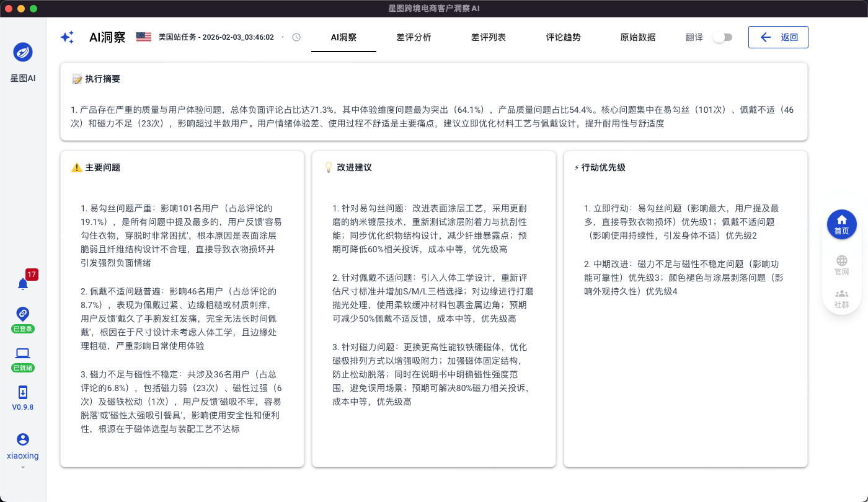Click the clock history icon beside task name

pos(296,37)
